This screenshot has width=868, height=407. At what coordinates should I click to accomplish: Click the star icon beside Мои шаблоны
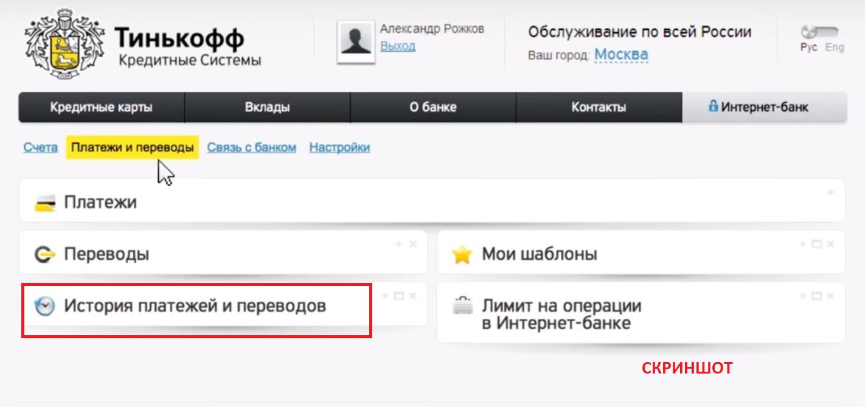(462, 254)
